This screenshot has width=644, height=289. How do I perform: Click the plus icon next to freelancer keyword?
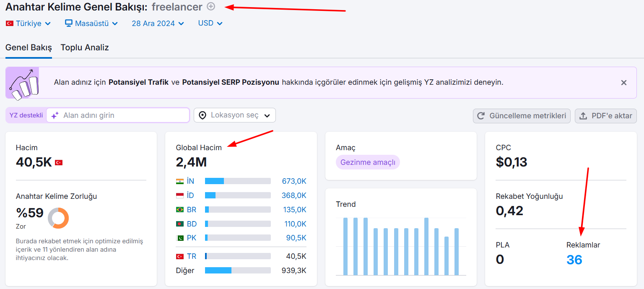pyautogui.click(x=211, y=6)
